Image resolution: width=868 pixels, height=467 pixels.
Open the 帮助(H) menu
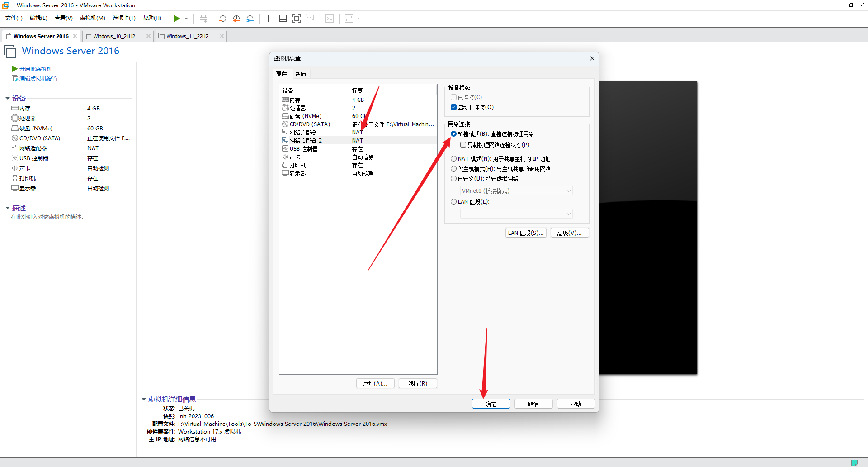pyautogui.click(x=152, y=18)
